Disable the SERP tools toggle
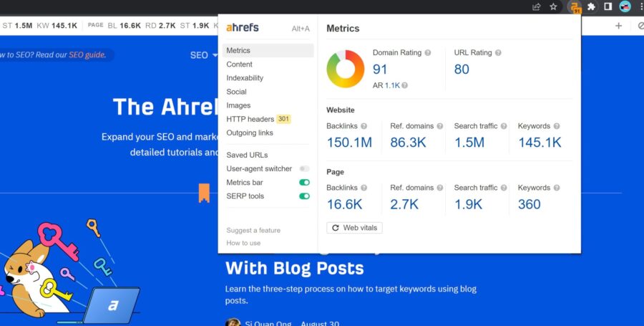 pos(304,196)
